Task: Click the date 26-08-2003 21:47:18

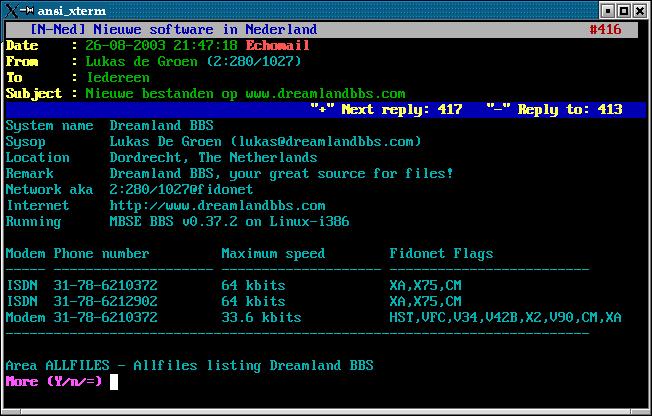Action: 161,45
